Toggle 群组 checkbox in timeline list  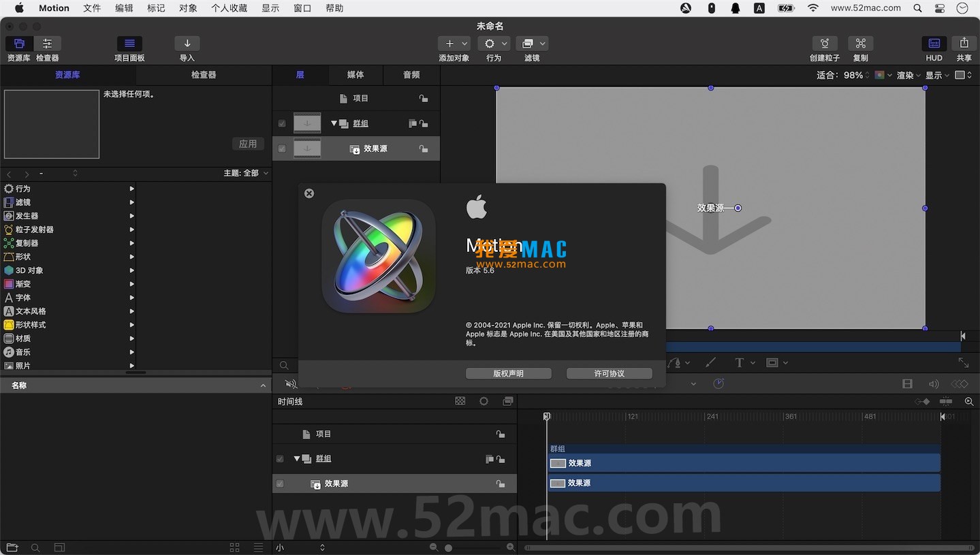pos(280,459)
